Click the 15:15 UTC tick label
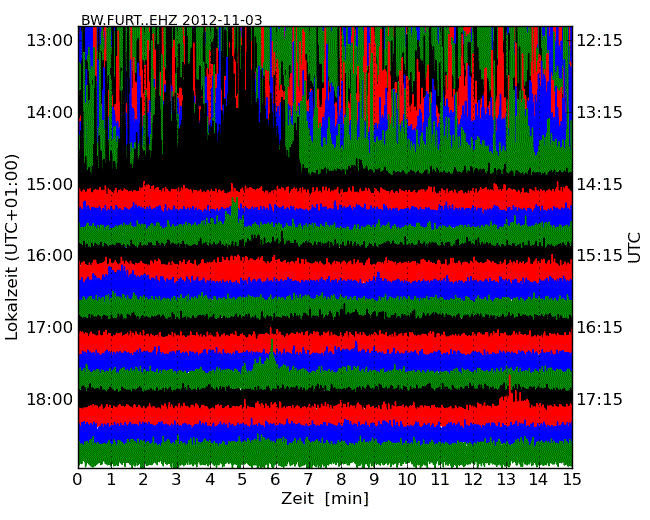 (600, 255)
